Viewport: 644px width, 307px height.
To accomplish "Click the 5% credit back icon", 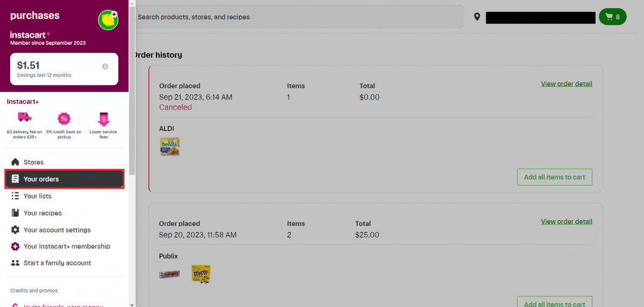I will point(64,118).
